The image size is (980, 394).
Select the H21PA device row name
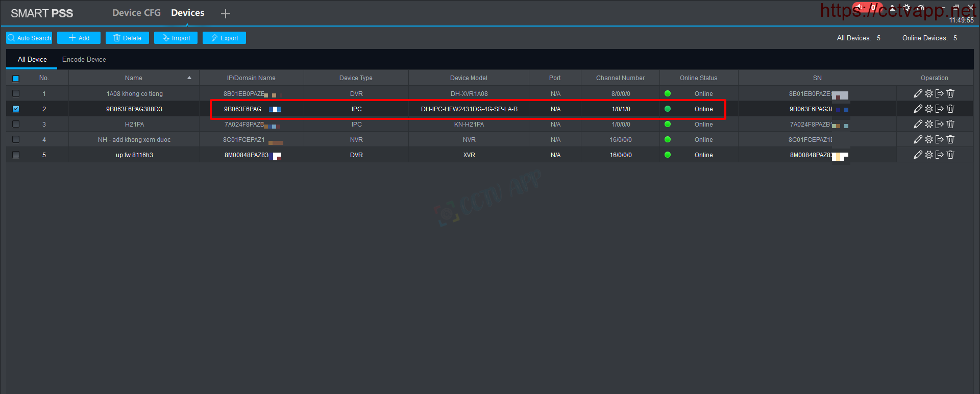134,124
